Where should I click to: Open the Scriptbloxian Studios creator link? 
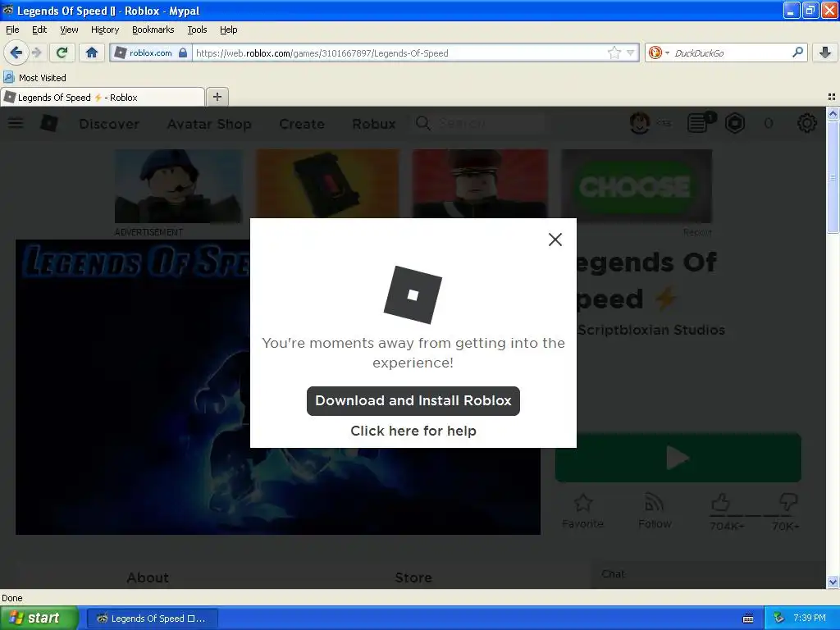[x=651, y=330]
